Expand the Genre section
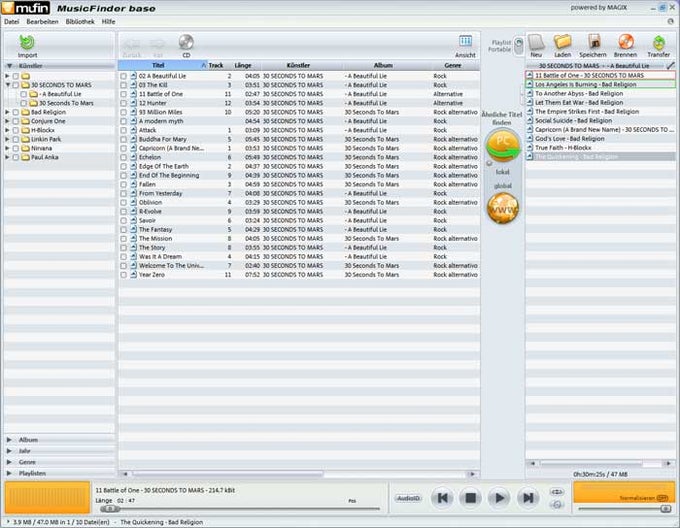This screenshot has width=680, height=528. click(x=9, y=462)
